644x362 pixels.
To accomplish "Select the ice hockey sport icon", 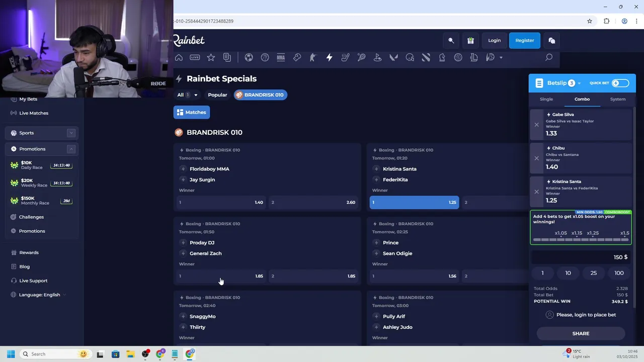I will click(345, 57).
